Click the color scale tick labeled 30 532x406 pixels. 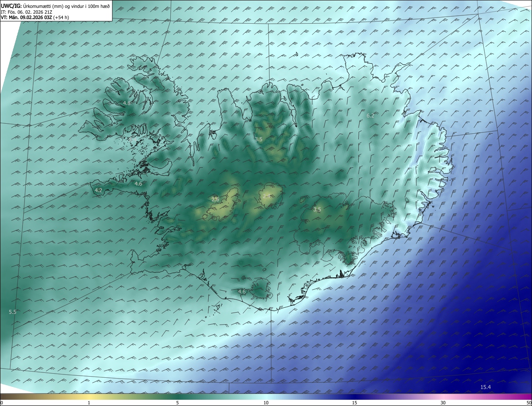click(443, 403)
